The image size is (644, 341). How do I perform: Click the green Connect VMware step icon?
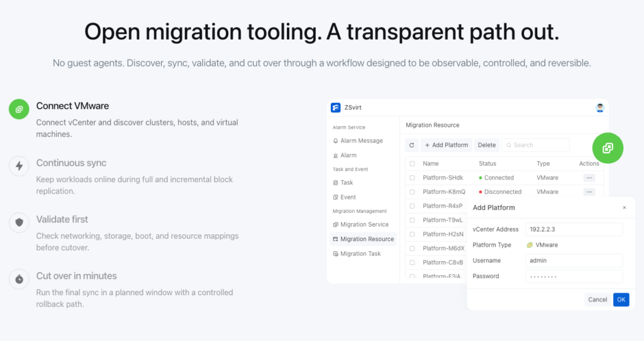pos(19,109)
